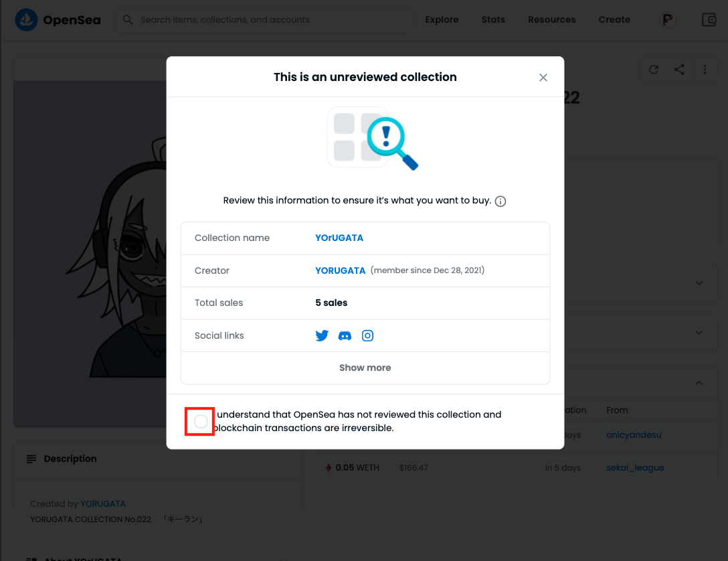The width and height of the screenshot is (728, 561).
Task: Open the Instagram social link
Action: (367, 335)
